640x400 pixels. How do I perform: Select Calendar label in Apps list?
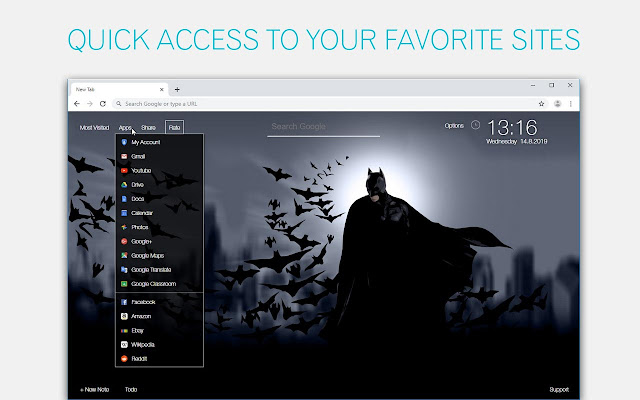[142, 213]
